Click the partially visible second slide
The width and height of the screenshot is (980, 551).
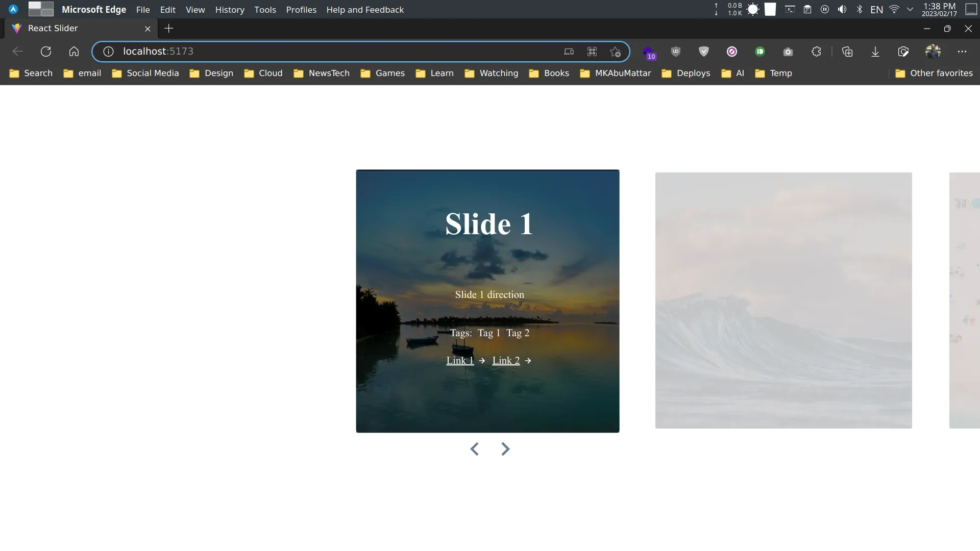[783, 300]
